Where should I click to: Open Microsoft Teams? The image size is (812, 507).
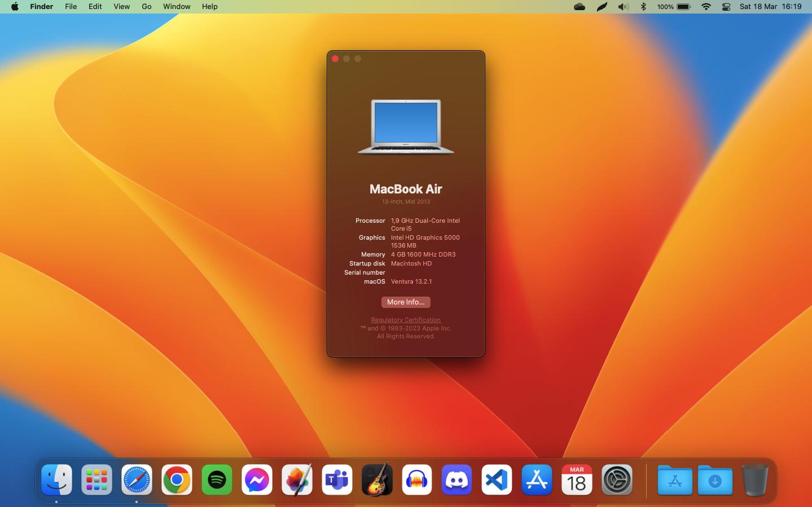336,479
